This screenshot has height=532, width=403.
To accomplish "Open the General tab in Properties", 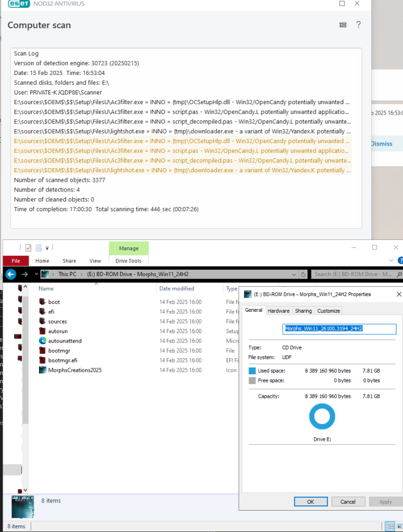I will [x=254, y=310].
